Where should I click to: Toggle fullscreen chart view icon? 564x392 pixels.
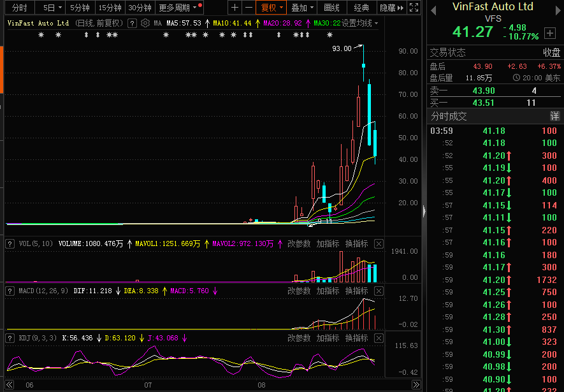414,8
